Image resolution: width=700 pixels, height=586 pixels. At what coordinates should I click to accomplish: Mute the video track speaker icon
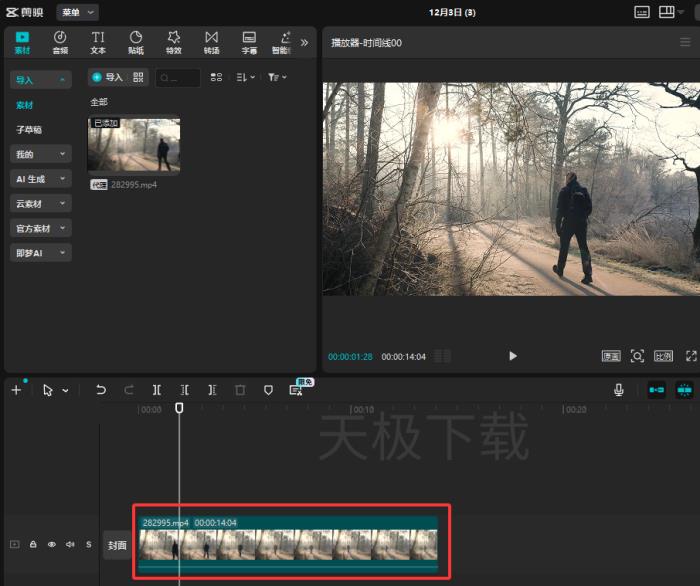click(70, 545)
